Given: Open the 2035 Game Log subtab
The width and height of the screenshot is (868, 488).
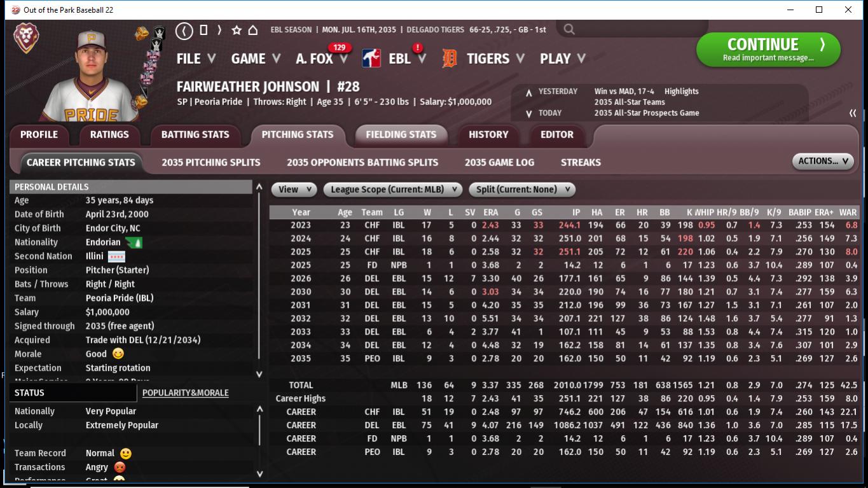Looking at the screenshot, I should click(499, 162).
